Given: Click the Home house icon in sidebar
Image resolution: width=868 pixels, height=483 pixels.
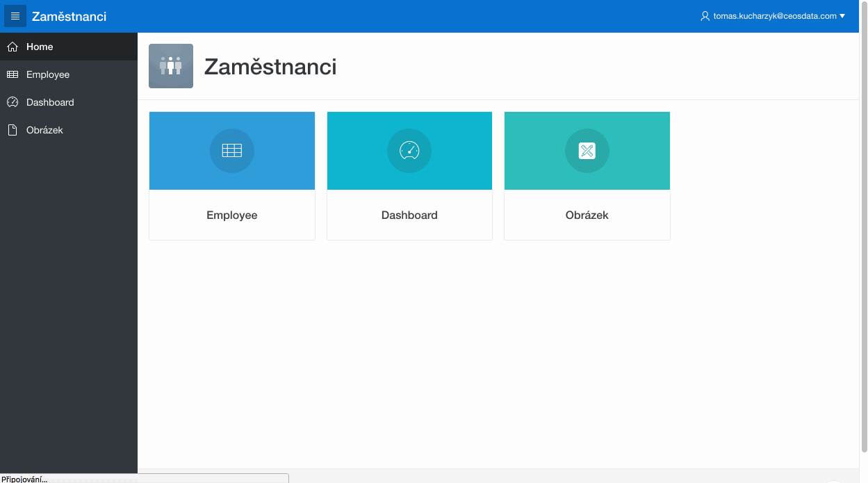Looking at the screenshot, I should click(12, 47).
